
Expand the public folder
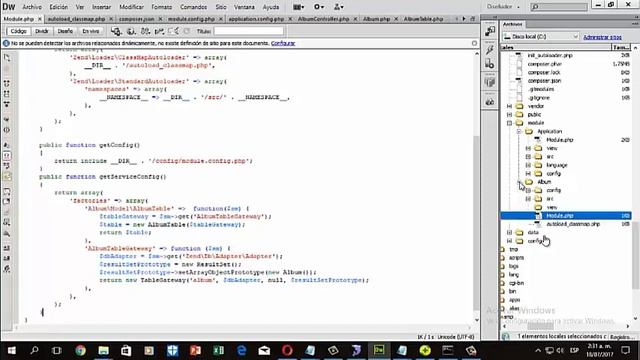coord(509,115)
